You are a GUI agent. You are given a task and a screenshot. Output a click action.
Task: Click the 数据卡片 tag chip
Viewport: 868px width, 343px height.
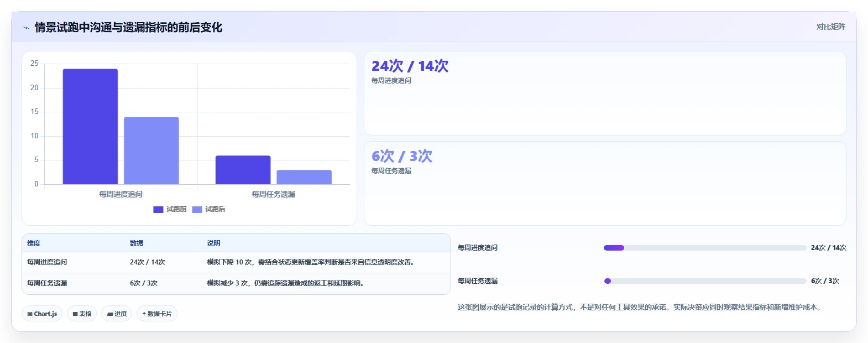point(157,314)
